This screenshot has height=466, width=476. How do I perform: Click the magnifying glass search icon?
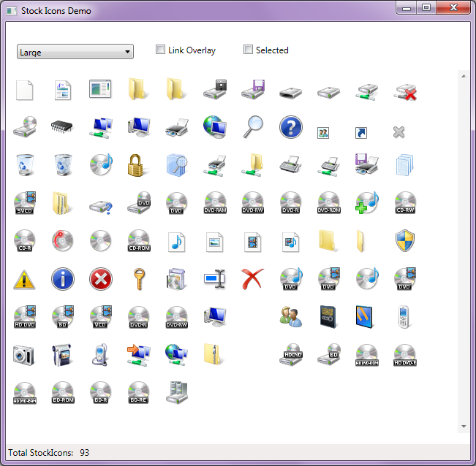point(252,127)
